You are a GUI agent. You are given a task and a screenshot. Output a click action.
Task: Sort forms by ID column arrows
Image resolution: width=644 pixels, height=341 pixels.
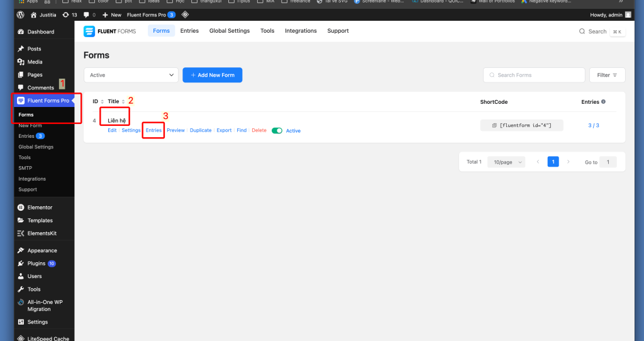102,101
